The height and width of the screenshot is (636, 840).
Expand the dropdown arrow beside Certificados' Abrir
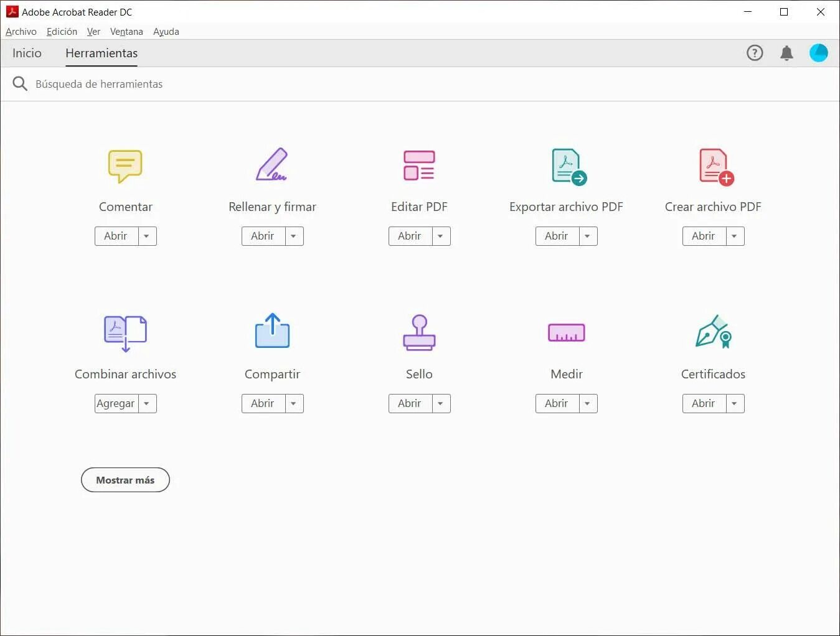[x=735, y=404]
